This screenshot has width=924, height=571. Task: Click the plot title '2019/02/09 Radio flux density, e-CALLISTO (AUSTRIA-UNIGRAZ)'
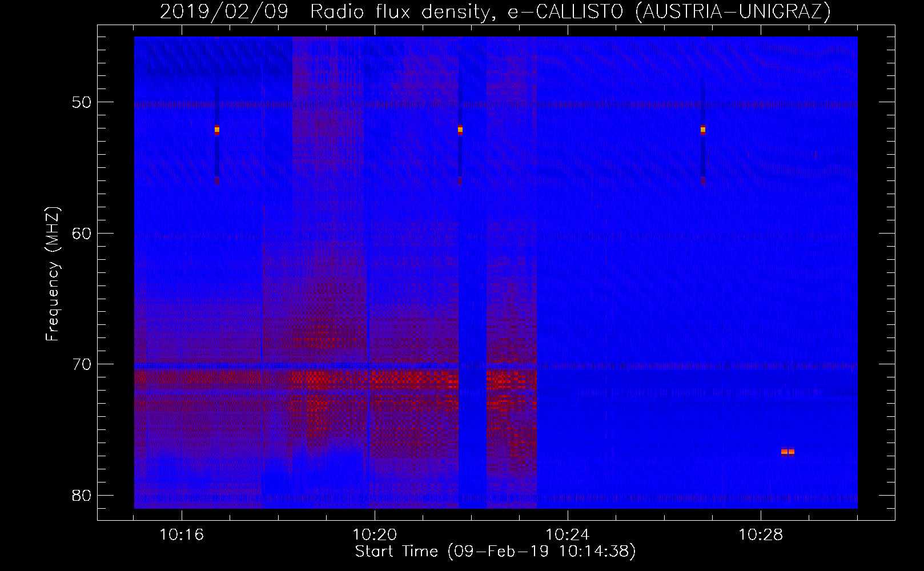pyautogui.click(x=495, y=11)
